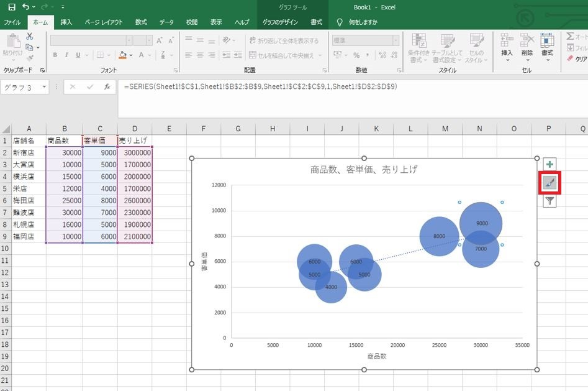Click the Undo arrow icon
588x391 pixels.
pyautogui.click(x=26, y=7)
